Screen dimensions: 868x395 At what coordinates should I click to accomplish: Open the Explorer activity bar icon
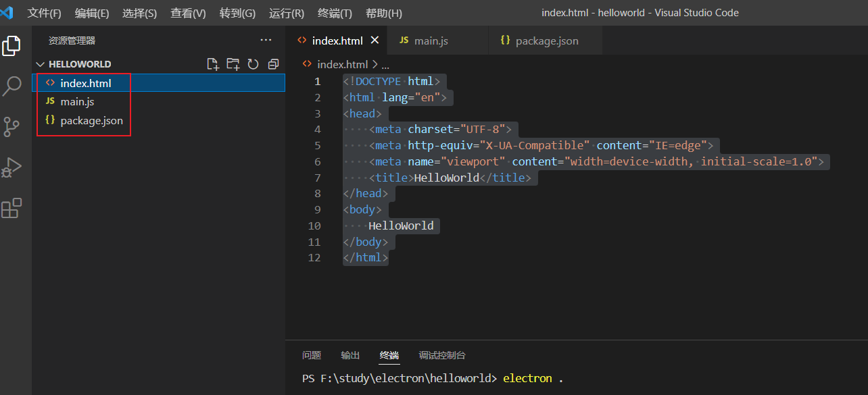point(11,46)
